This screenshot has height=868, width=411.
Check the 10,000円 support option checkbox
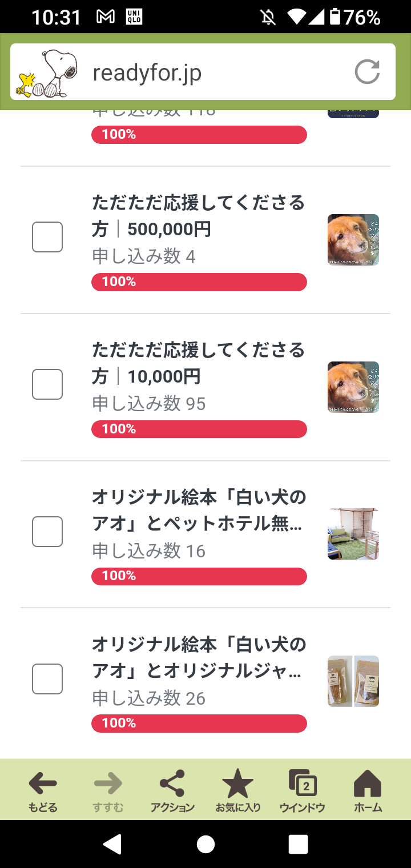click(x=47, y=384)
